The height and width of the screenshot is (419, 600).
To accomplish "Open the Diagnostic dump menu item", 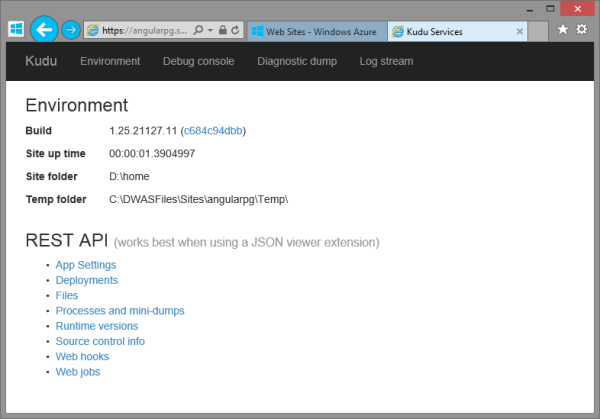I will pyautogui.click(x=297, y=61).
